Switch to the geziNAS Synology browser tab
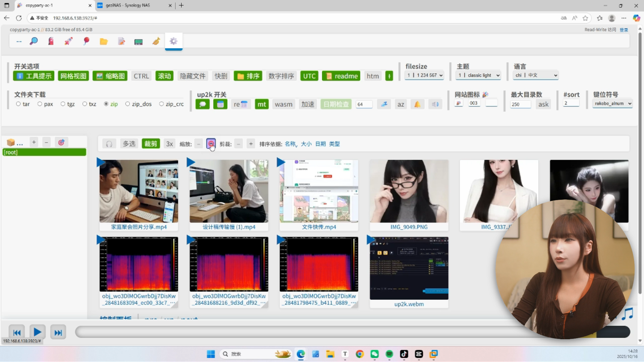The height and width of the screenshot is (362, 644). click(x=127, y=5)
